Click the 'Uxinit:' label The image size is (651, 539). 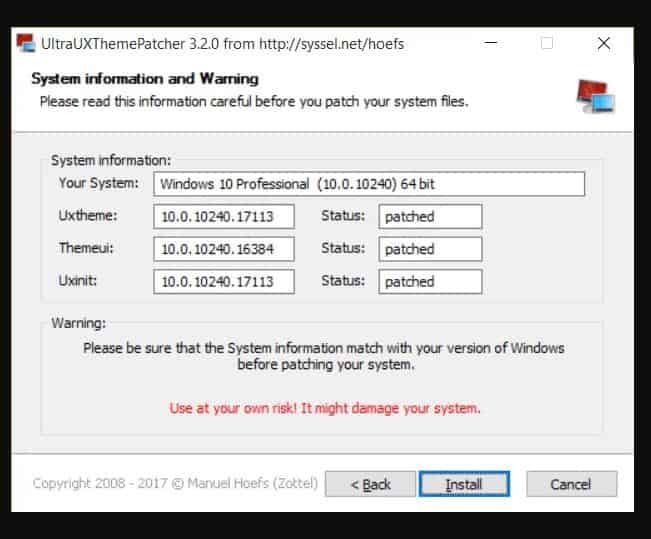[78, 281]
